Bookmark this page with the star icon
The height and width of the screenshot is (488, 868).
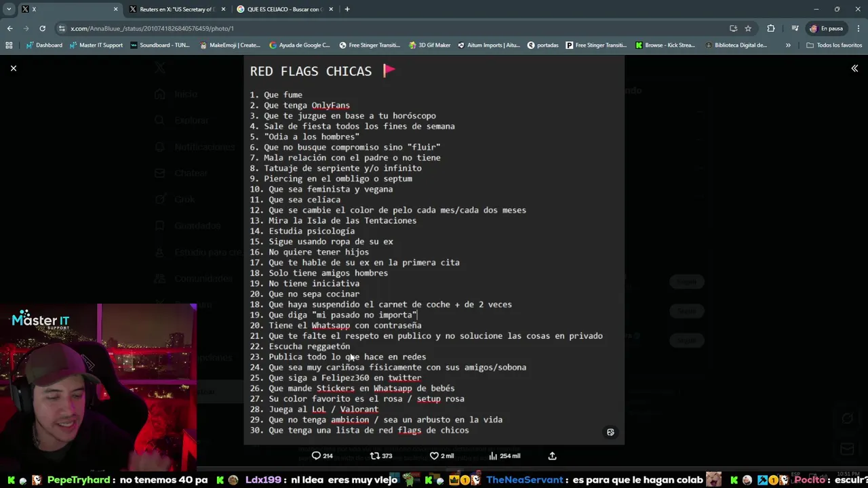click(x=748, y=28)
